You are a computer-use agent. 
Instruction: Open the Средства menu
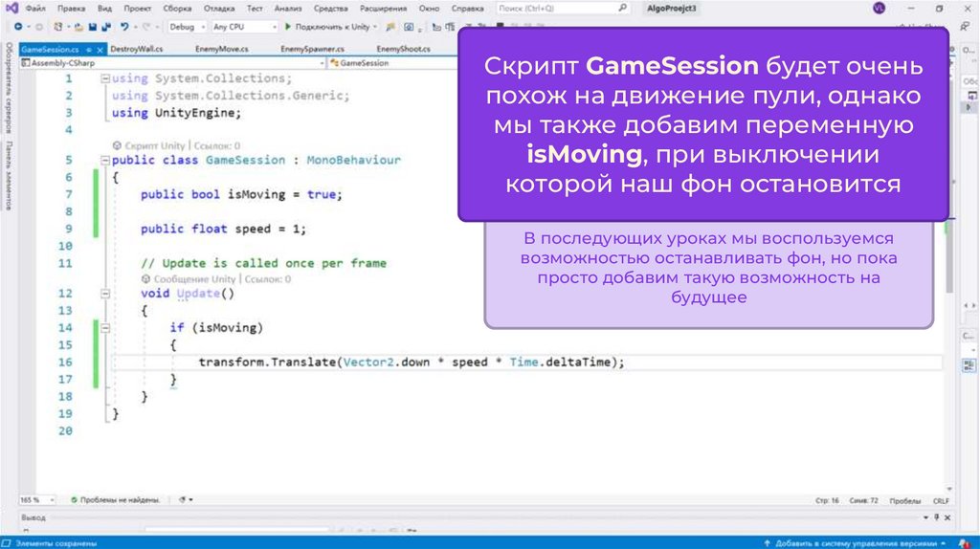pyautogui.click(x=330, y=8)
